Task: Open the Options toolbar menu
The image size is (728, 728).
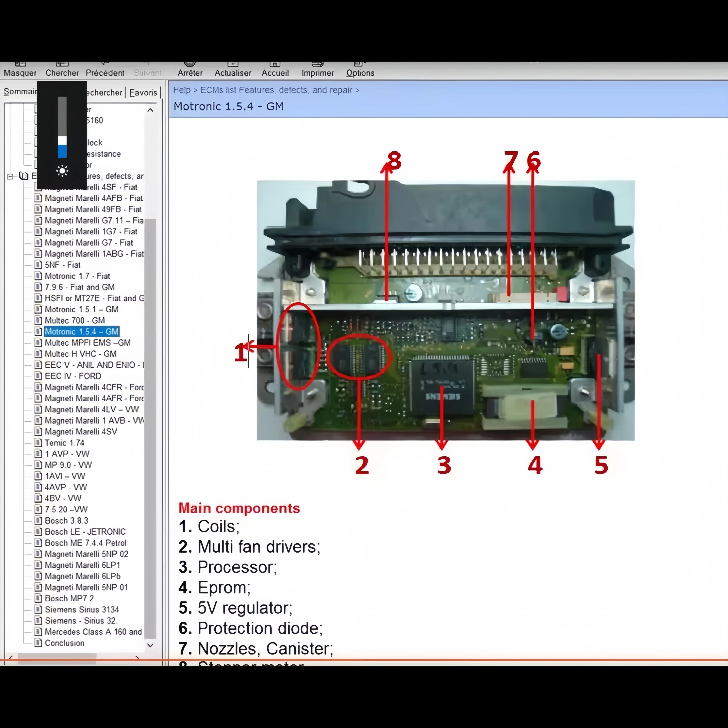Action: (360, 70)
